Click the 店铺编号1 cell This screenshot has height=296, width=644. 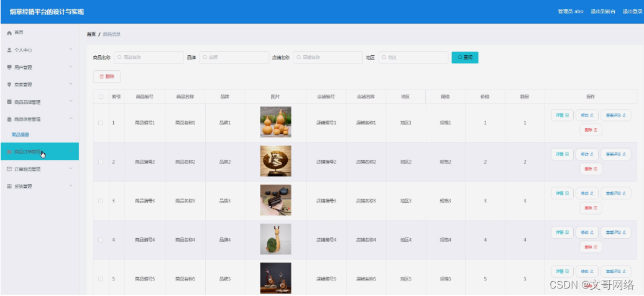(326, 123)
